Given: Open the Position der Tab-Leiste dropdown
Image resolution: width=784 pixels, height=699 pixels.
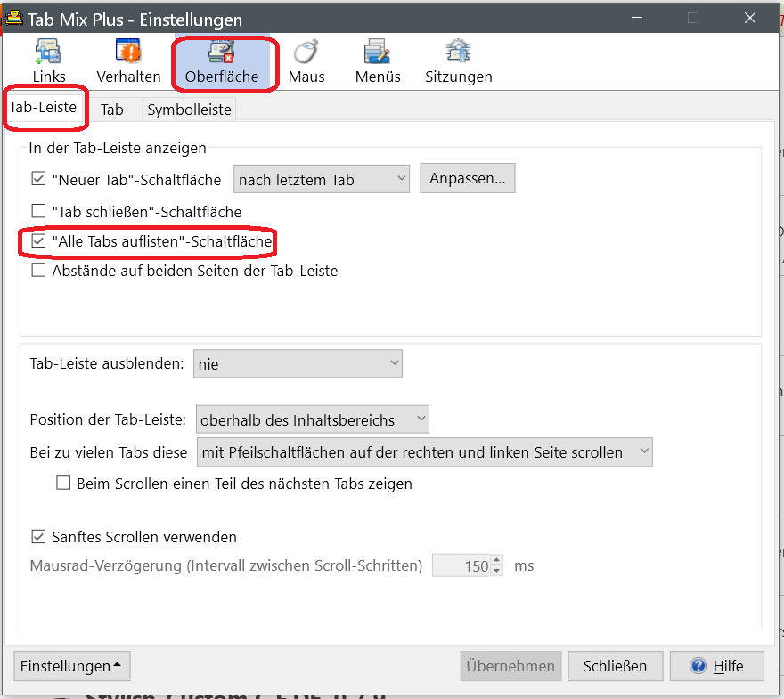Looking at the screenshot, I should coord(313,419).
